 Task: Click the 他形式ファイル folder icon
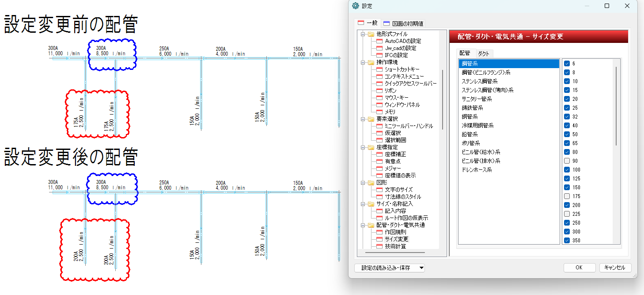coord(371,34)
